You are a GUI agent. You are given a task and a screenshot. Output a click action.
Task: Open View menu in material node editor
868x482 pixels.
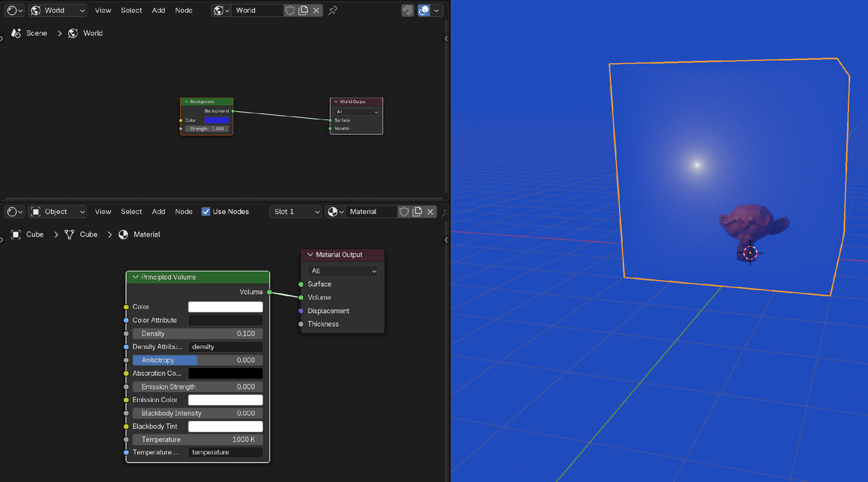click(103, 212)
